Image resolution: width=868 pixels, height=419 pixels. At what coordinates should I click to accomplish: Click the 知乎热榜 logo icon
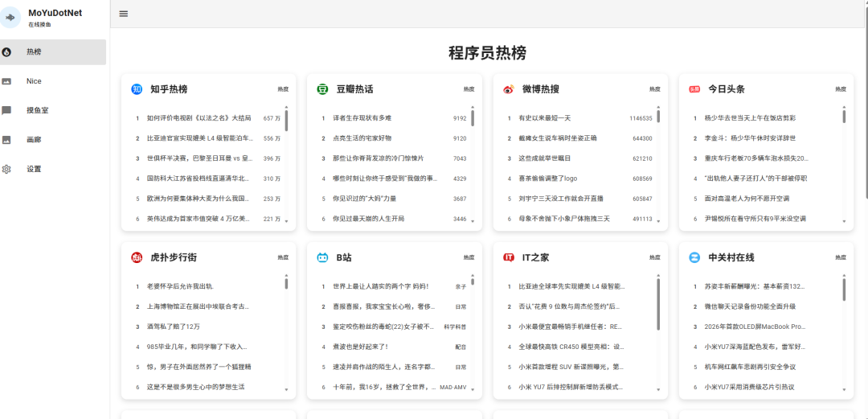coord(137,89)
